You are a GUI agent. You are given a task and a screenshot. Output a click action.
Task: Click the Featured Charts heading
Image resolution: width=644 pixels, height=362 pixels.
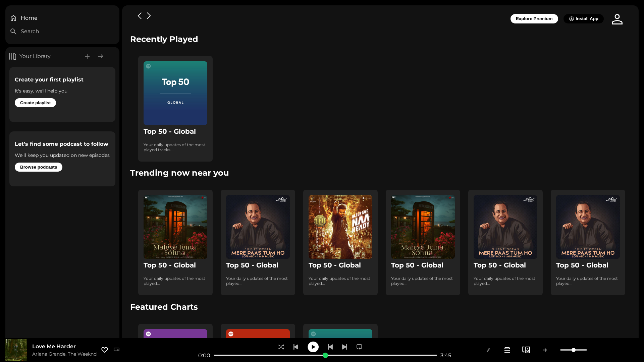[164, 307]
